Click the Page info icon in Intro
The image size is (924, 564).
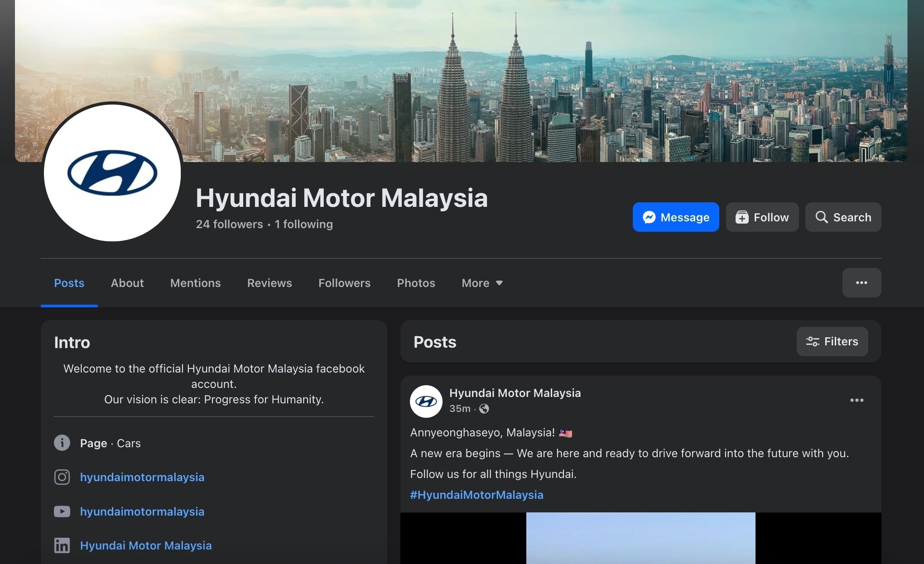coord(62,443)
